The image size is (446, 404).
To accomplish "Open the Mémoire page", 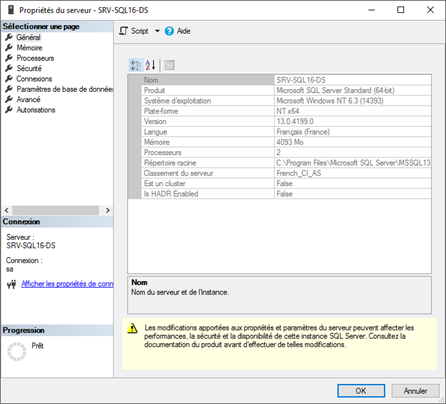I will tap(29, 48).
